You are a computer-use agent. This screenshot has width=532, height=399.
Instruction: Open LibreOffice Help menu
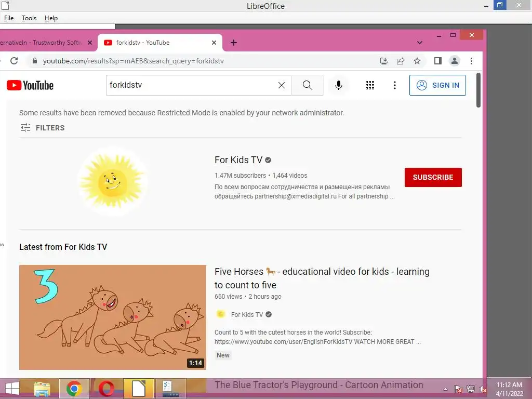tap(51, 18)
